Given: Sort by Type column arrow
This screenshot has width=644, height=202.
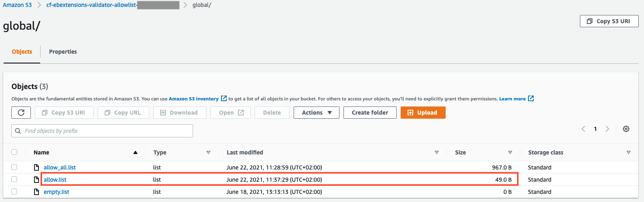Looking at the screenshot, I should click(x=208, y=152).
